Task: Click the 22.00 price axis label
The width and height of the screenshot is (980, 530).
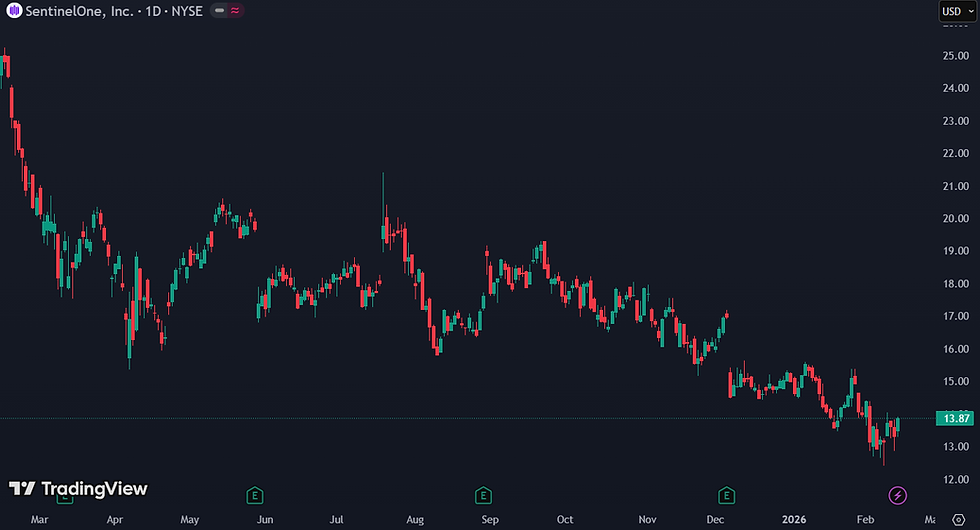Action: 956,153
